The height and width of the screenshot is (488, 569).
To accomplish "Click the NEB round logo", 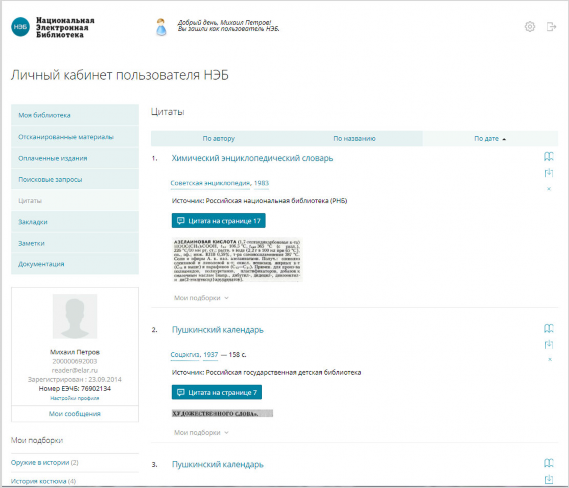I will [20, 27].
